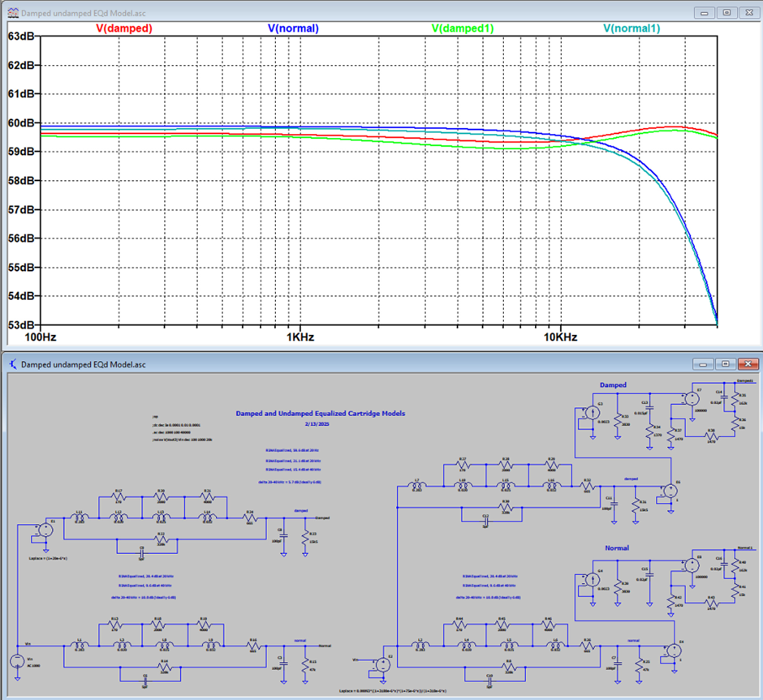This screenshot has height=700, width=763.
Task: Click the 1KHz horizontal axis label
Action: click(x=300, y=337)
